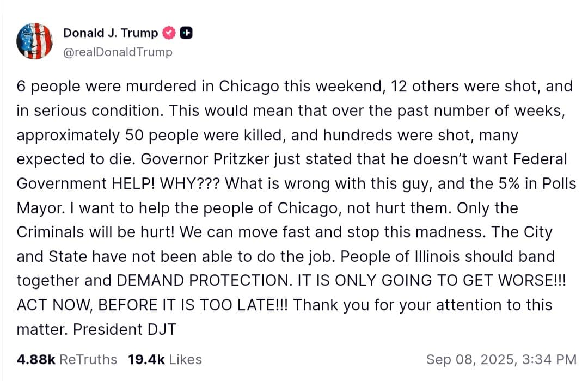This screenshot has height=381, width=588.
Task: Select the verification seal beside the name
Action: (x=169, y=33)
